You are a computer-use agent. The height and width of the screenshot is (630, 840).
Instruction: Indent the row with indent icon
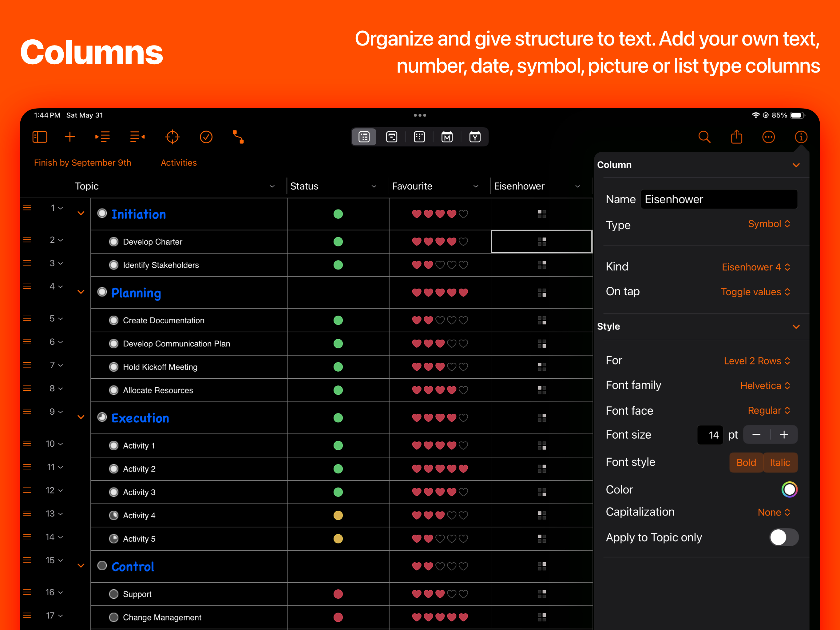(x=102, y=137)
